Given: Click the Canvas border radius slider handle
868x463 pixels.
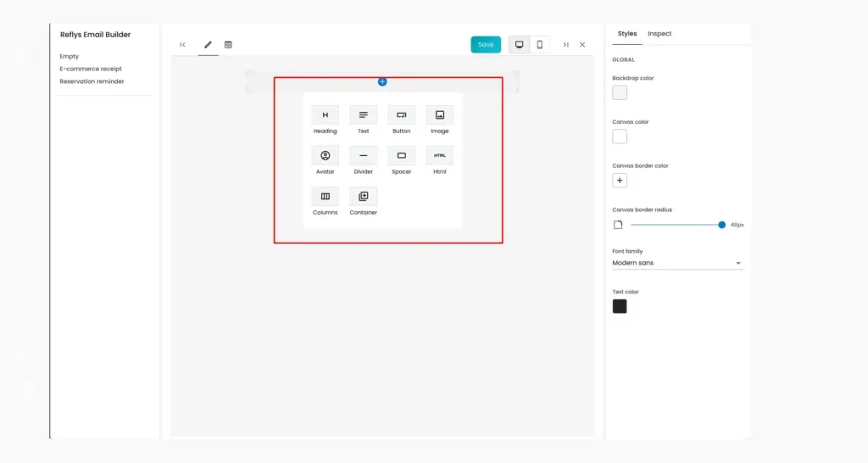Looking at the screenshot, I should [722, 225].
